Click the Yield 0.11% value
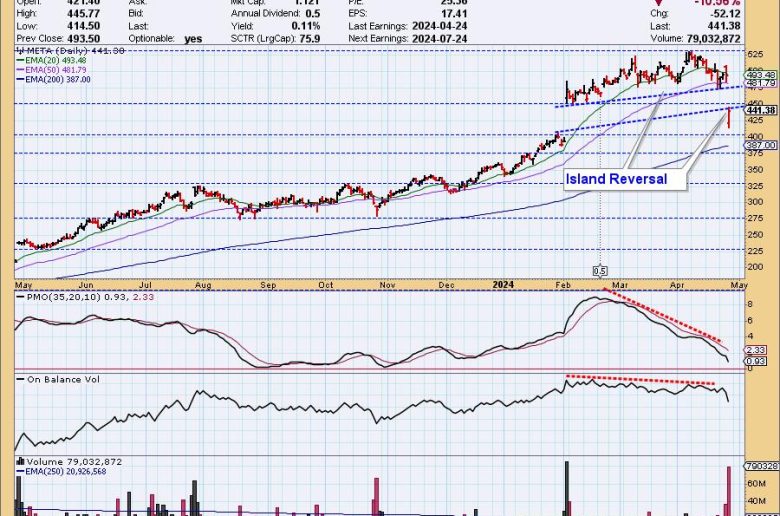This screenshot has width=780, height=516. 305,26
